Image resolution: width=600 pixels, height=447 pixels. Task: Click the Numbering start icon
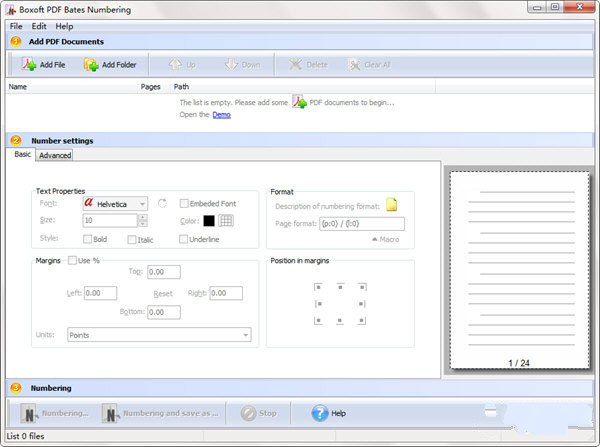tap(31, 412)
